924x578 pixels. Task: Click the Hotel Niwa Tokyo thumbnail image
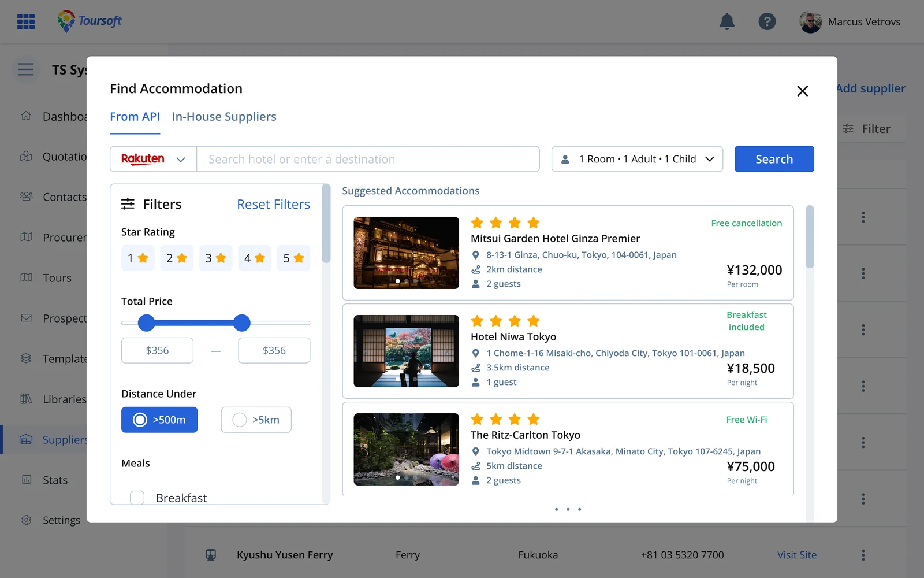tap(406, 351)
